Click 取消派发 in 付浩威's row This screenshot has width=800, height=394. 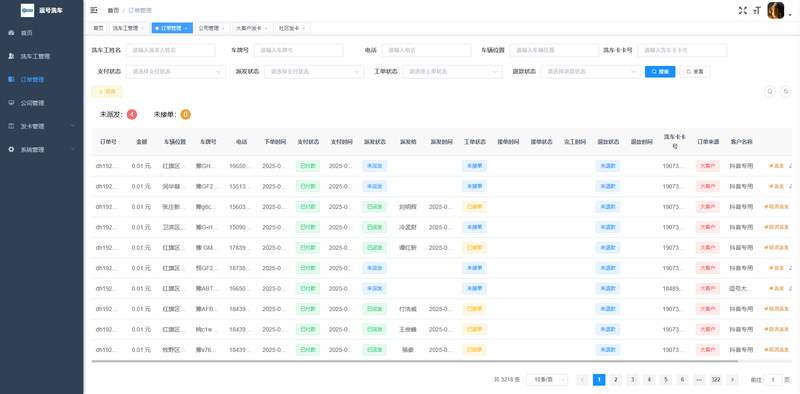point(777,309)
